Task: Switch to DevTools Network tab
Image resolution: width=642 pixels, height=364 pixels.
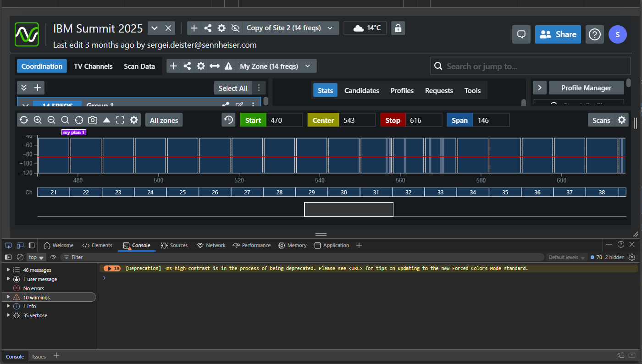Action: pos(211,245)
